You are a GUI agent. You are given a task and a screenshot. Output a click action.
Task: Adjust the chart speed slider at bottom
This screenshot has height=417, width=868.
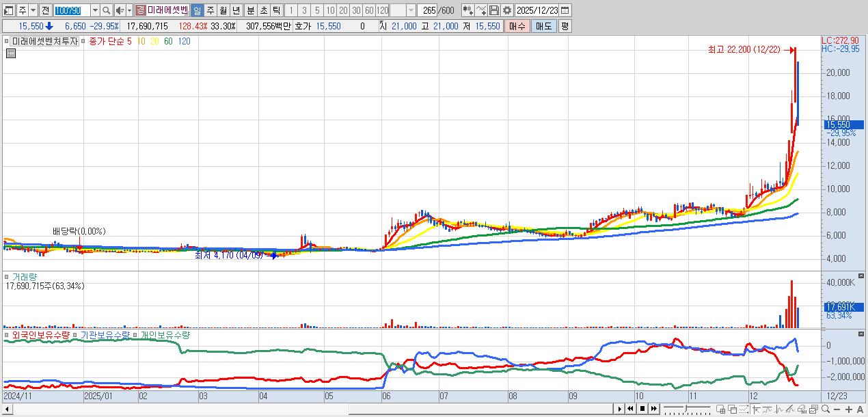[x=687, y=409]
